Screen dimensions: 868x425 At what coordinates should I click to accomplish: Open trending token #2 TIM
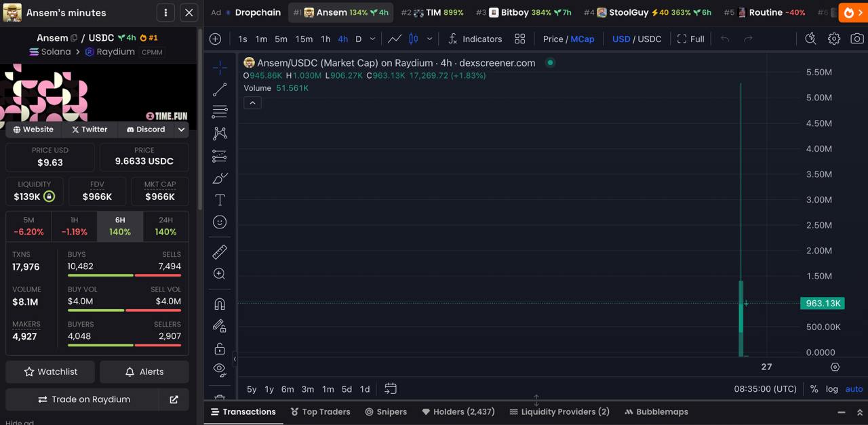433,12
